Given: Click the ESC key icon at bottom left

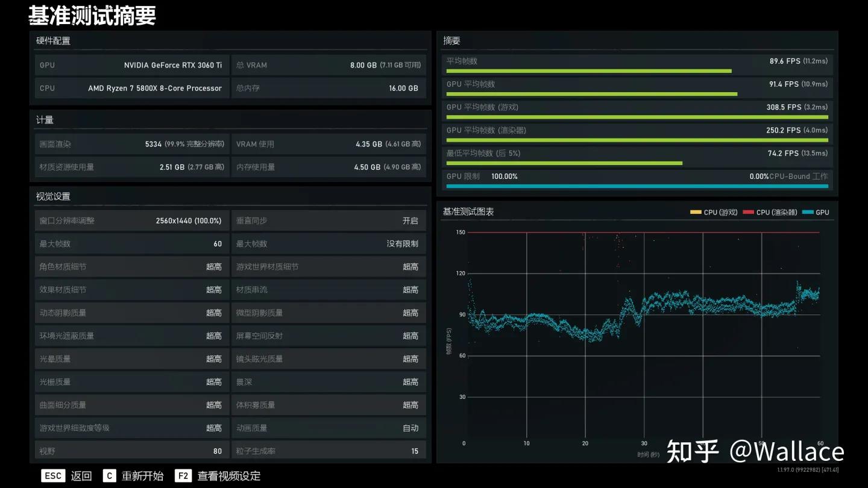Looking at the screenshot, I should (53, 475).
